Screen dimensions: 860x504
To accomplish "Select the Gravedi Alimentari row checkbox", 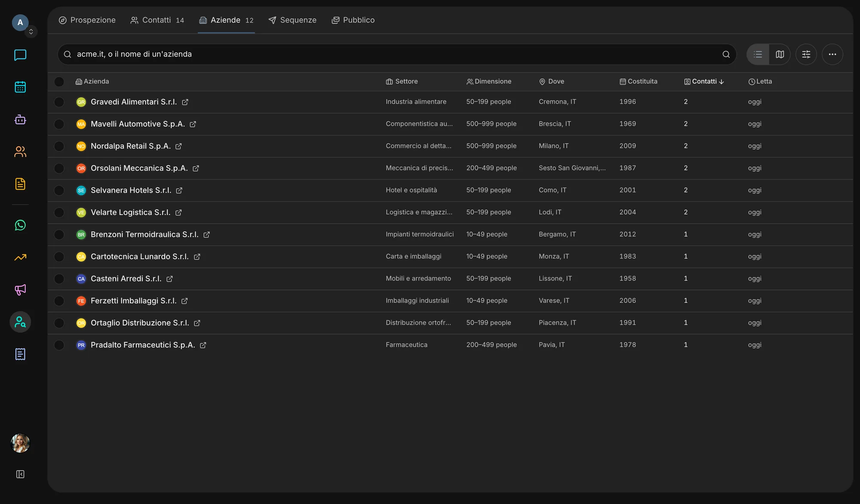I will (x=59, y=102).
